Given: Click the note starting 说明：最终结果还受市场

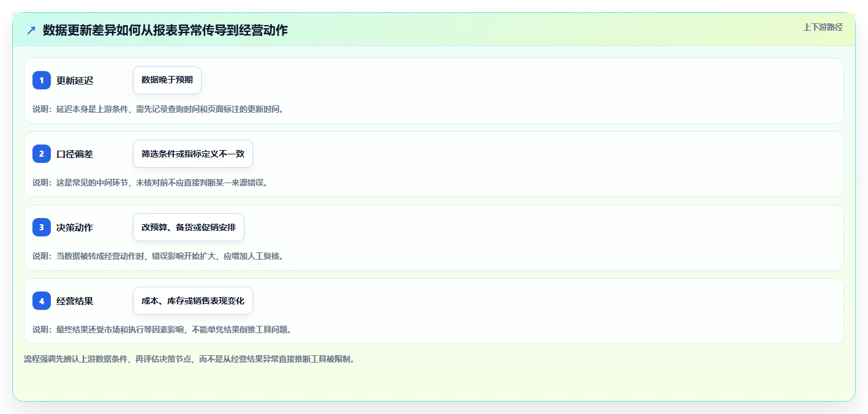Looking at the screenshot, I should click(x=162, y=329).
